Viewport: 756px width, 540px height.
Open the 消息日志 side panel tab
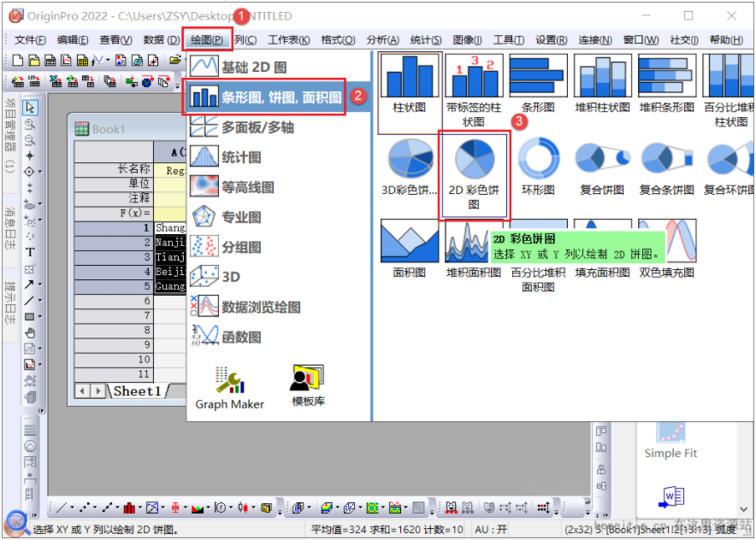tap(10, 228)
